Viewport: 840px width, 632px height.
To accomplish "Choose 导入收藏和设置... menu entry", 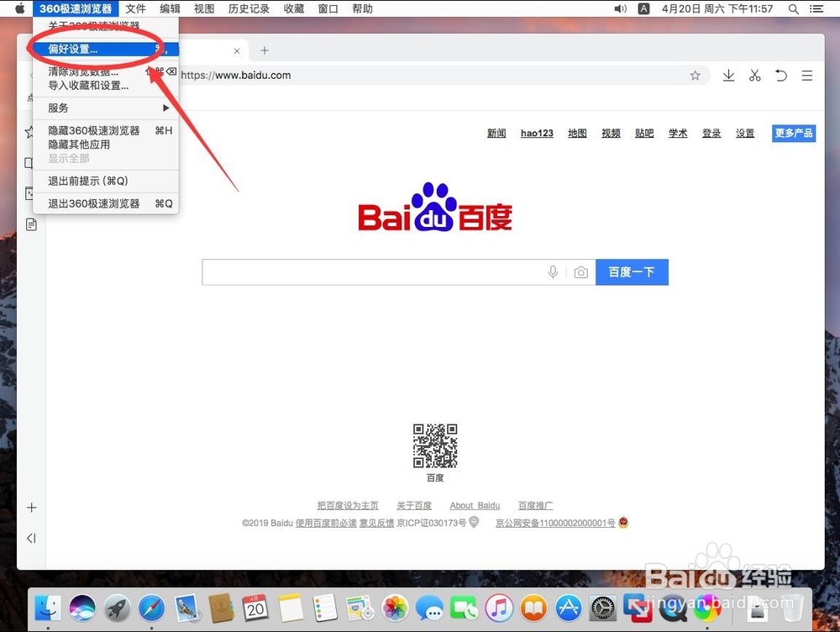I will click(106, 85).
